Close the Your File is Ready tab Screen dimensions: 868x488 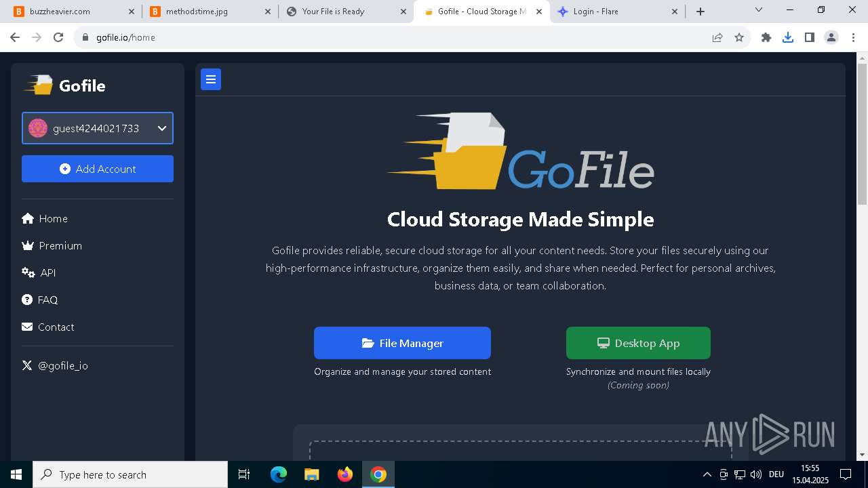pyautogui.click(x=403, y=12)
